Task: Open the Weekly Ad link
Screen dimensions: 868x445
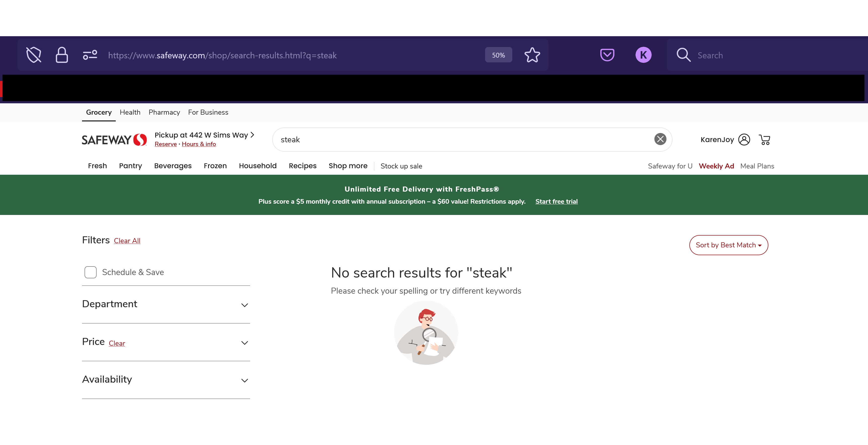Action: click(x=716, y=166)
